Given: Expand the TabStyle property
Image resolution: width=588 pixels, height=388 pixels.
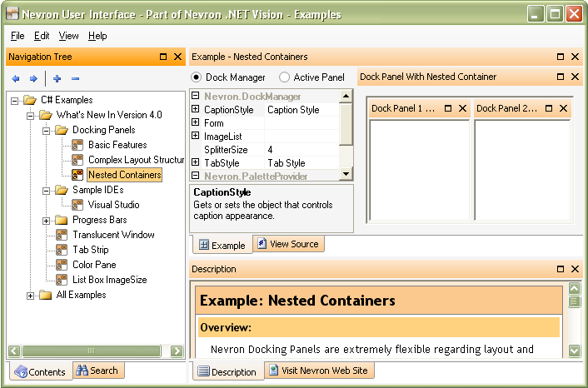Looking at the screenshot, I should click(196, 162).
